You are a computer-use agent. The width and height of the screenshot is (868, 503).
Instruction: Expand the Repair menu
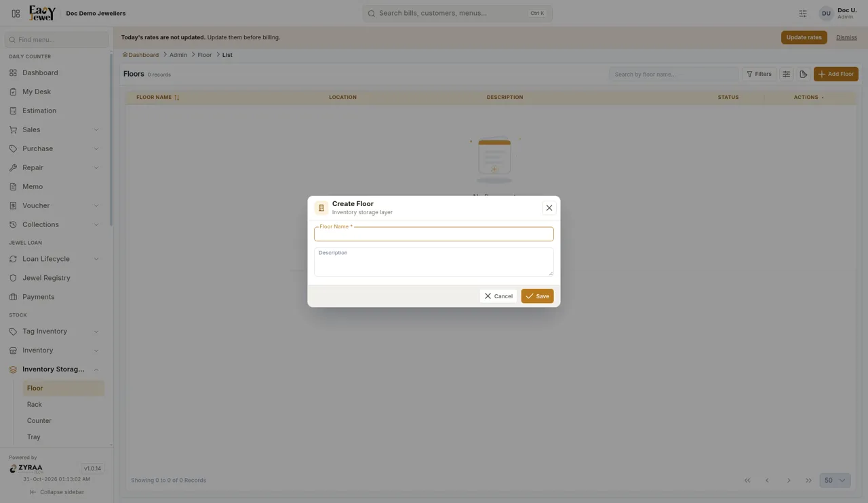coord(54,167)
